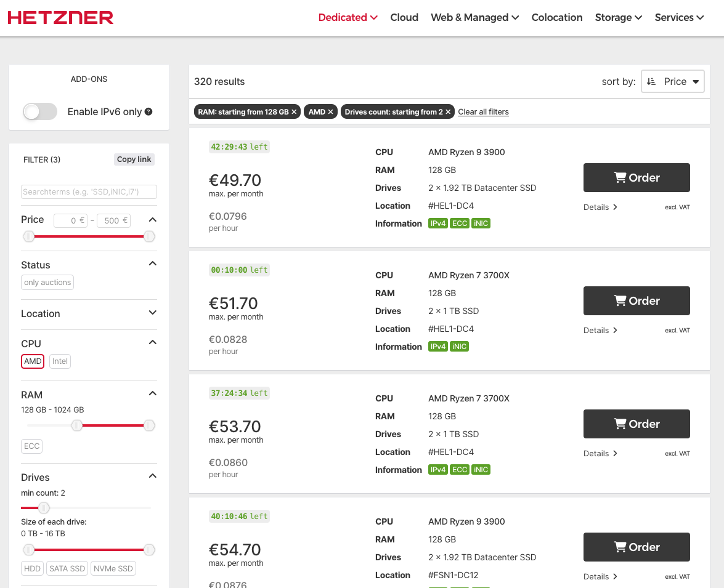Toggle the 'only auctions' status filter
This screenshot has height=588, width=724.
(x=47, y=283)
